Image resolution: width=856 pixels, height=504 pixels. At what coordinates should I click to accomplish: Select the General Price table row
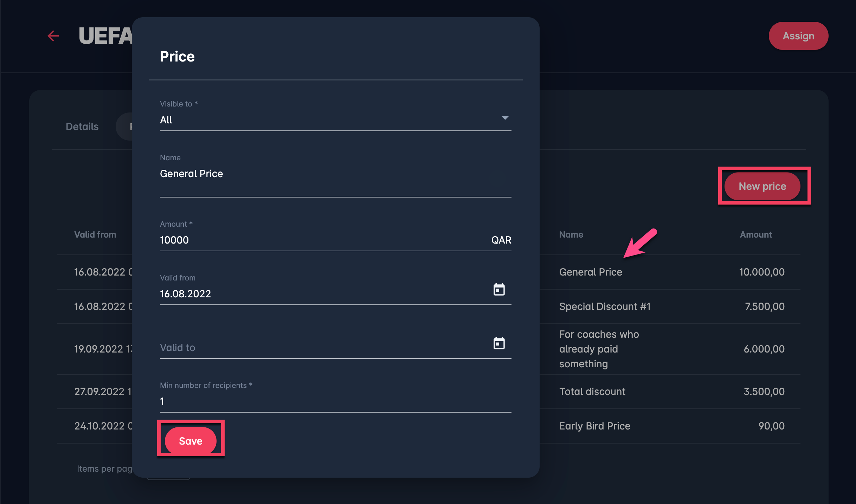coord(591,272)
